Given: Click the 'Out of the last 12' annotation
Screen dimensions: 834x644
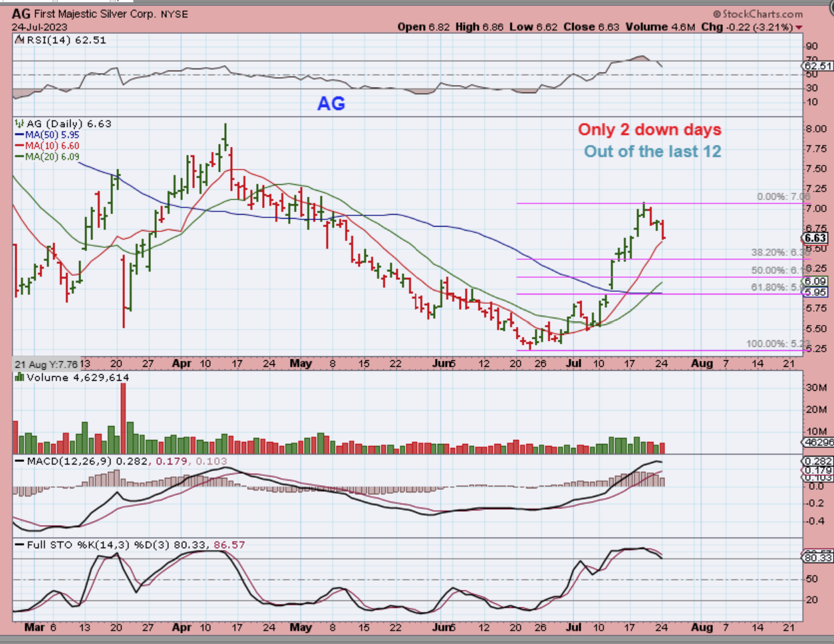Looking at the screenshot, I should pos(652,152).
